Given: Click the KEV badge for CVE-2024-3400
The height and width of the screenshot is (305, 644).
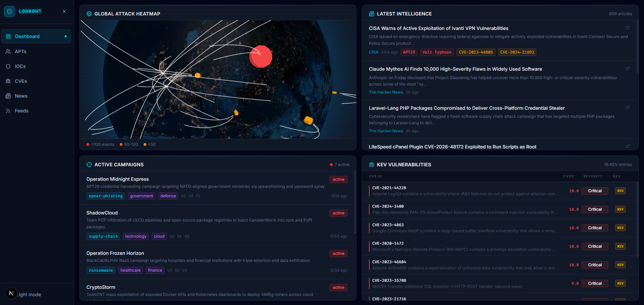Looking at the screenshot, I should click(x=620, y=209).
